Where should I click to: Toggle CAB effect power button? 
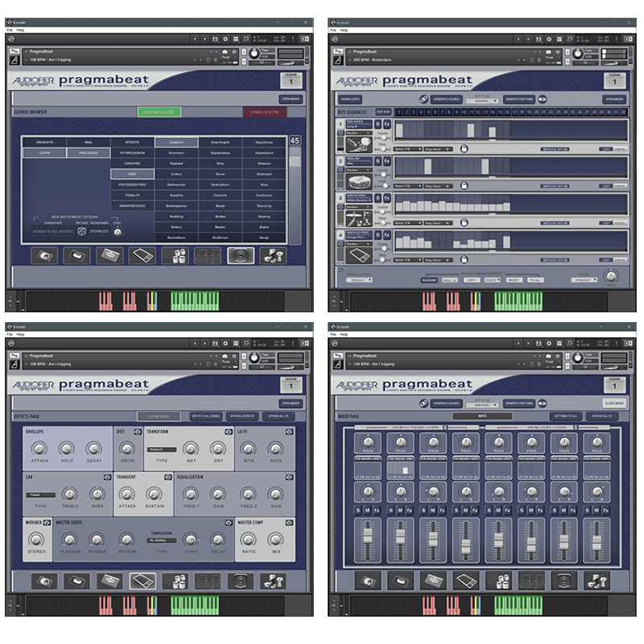click(x=107, y=477)
